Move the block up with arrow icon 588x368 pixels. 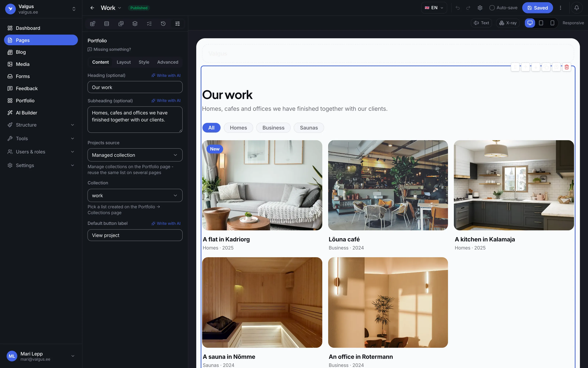[x=525, y=67]
